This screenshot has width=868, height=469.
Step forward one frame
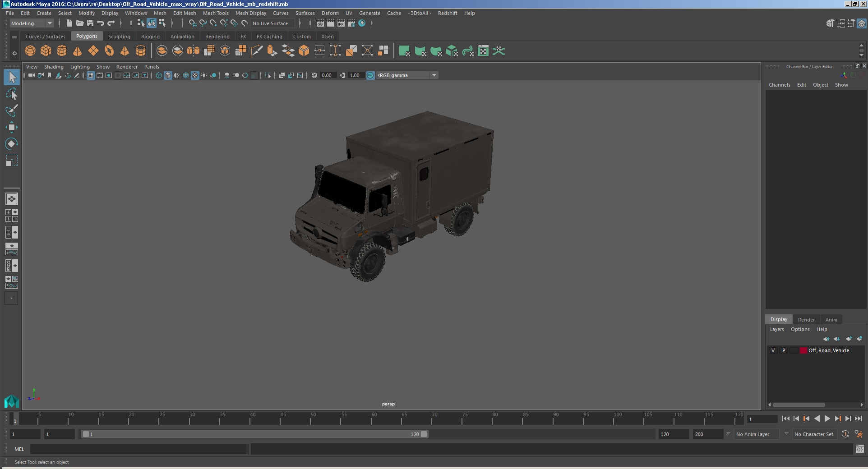tap(848, 418)
